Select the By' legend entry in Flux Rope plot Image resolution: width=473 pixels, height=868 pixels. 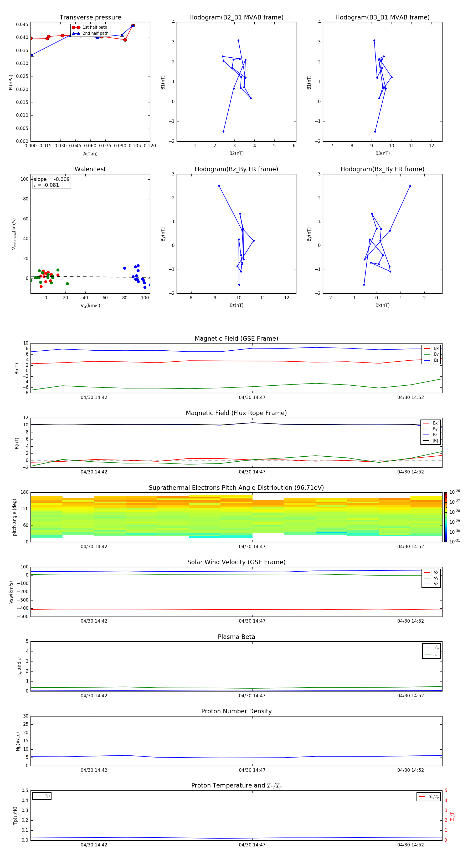431,429
